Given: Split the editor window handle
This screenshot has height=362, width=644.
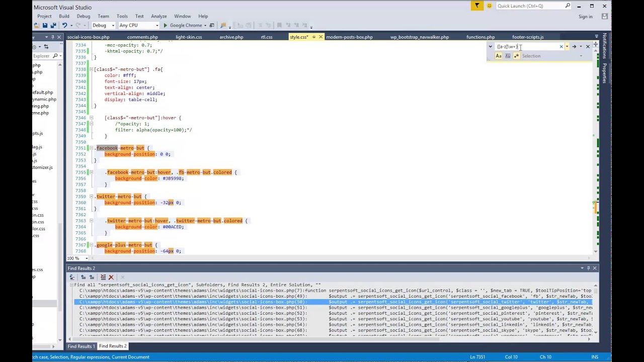Looking at the screenshot, I should (596, 44).
